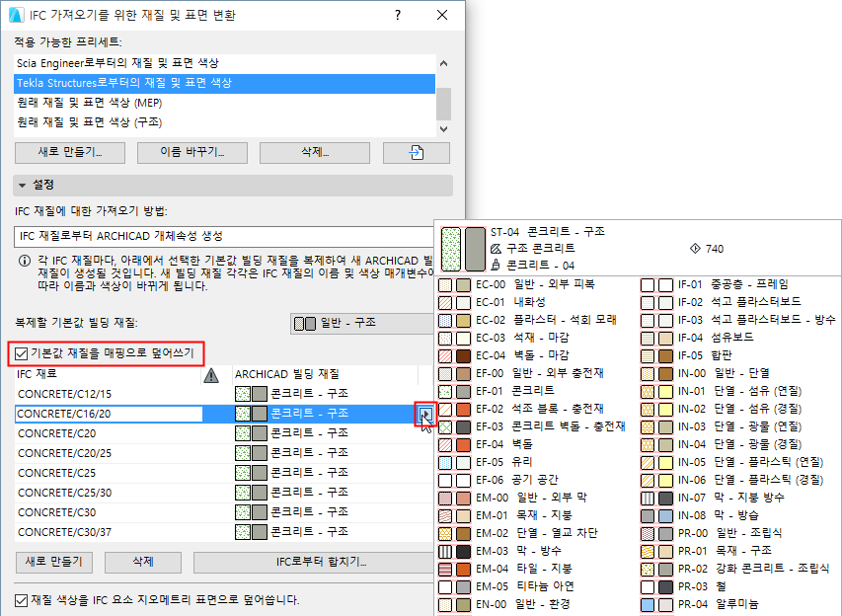Toggle 재질 색상을 IFC 요소 지오메트리 표면으로 덮어씁니다 checkbox
The height and width of the screenshot is (616, 842).
click(x=21, y=600)
